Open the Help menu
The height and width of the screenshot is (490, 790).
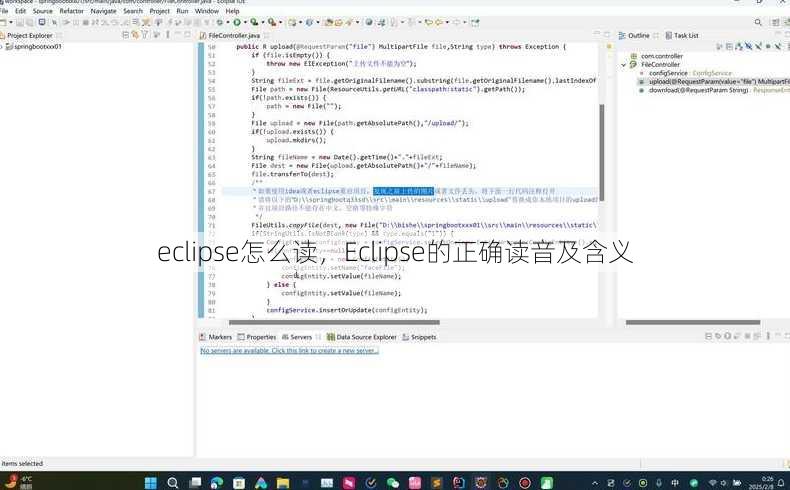pyautogui.click(x=232, y=11)
